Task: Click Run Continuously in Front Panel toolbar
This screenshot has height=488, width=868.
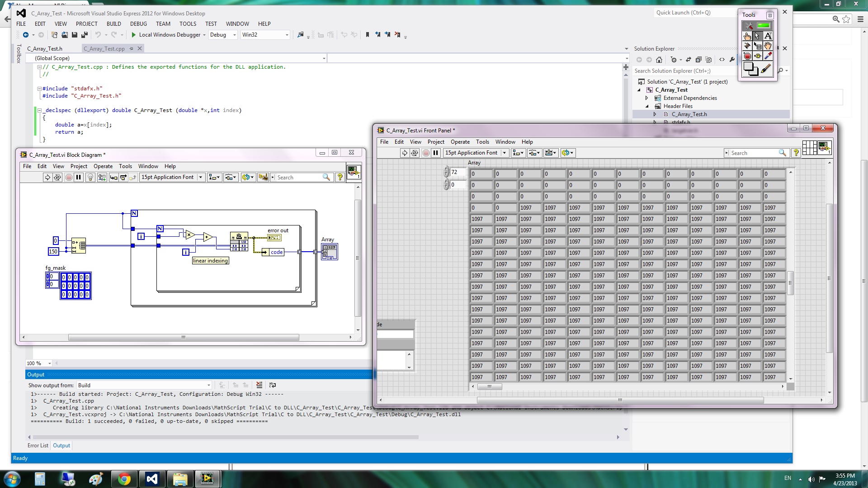Action: pyautogui.click(x=415, y=153)
